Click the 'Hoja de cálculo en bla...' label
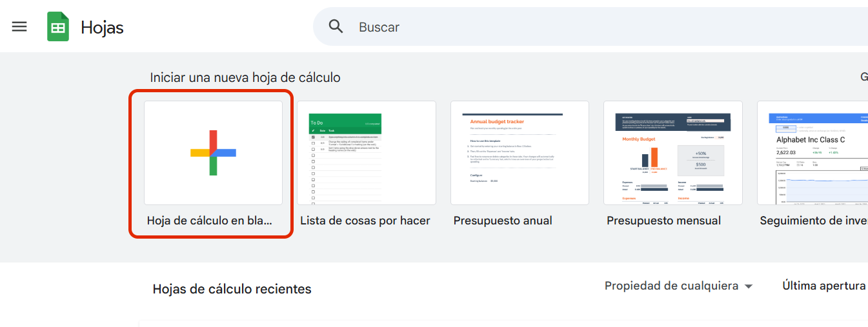This screenshot has height=327, width=868. click(210, 221)
